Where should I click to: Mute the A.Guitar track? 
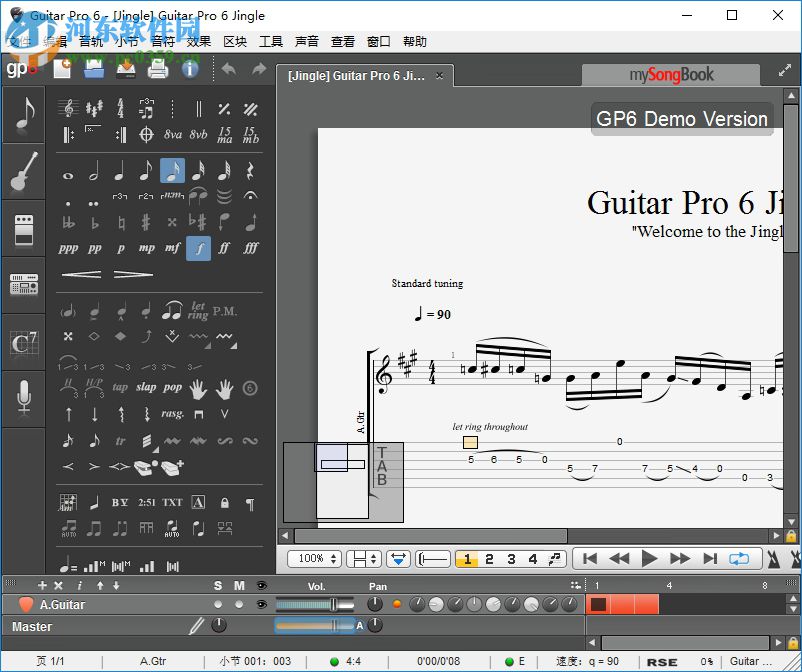click(x=239, y=604)
